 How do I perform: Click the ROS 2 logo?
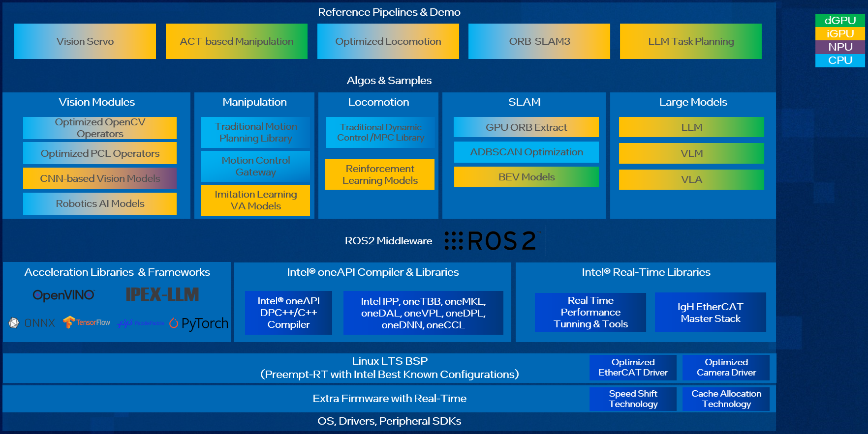coord(492,241)
